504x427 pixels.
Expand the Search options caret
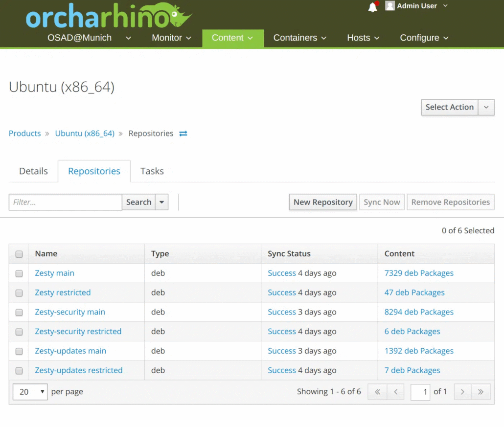[162, 202]
